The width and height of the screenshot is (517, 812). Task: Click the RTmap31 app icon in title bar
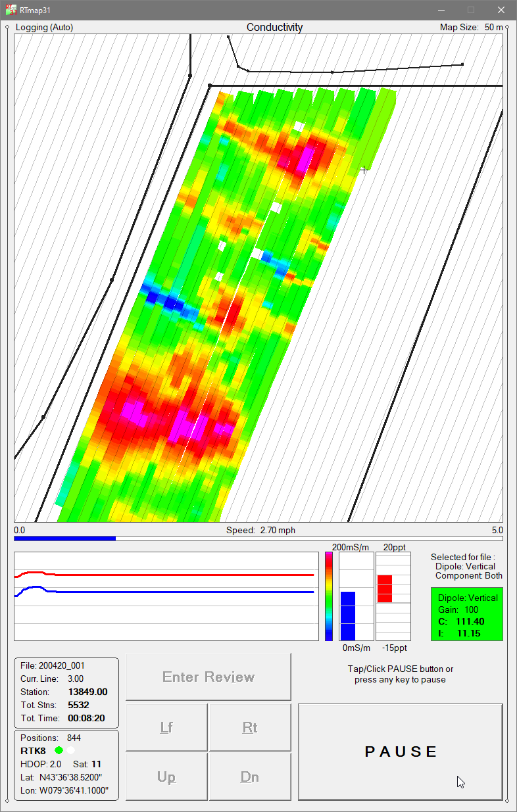(x=11, y=10)
